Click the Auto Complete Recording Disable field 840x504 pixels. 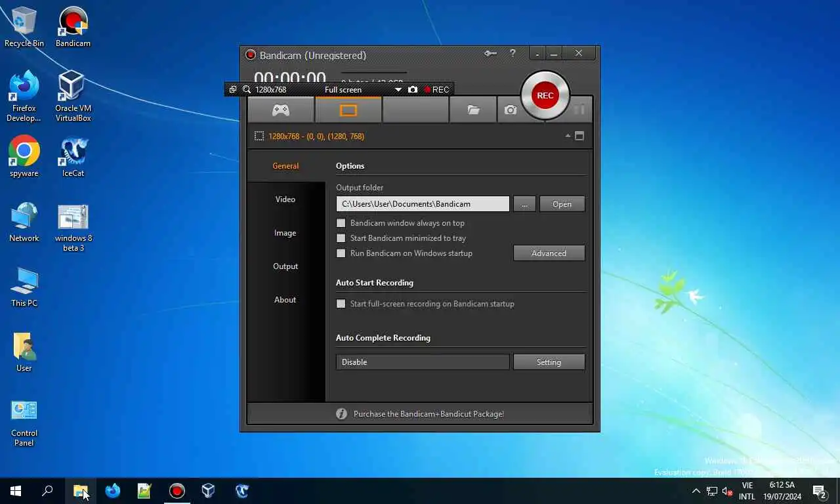click(423, 362)
